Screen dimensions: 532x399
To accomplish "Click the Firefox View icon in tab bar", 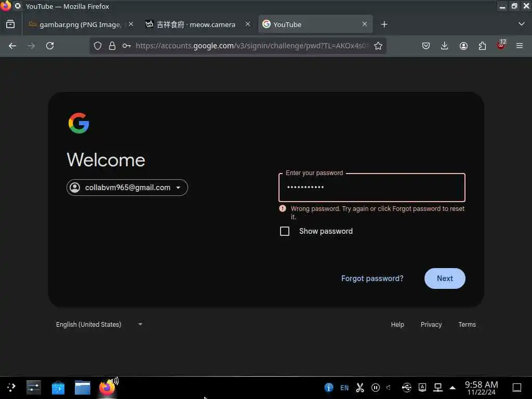I will click(x=10, y=24).
